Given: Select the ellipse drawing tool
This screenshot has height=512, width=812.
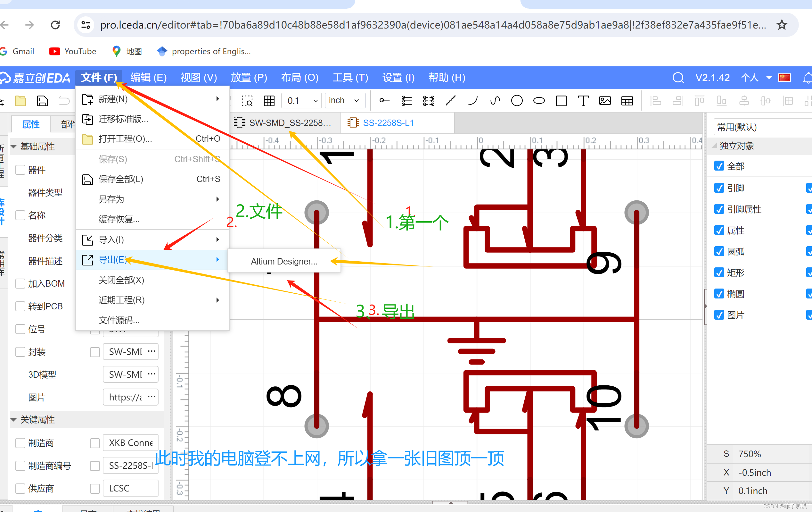Looking at the screenshot, I should click(x=538, y=101).
